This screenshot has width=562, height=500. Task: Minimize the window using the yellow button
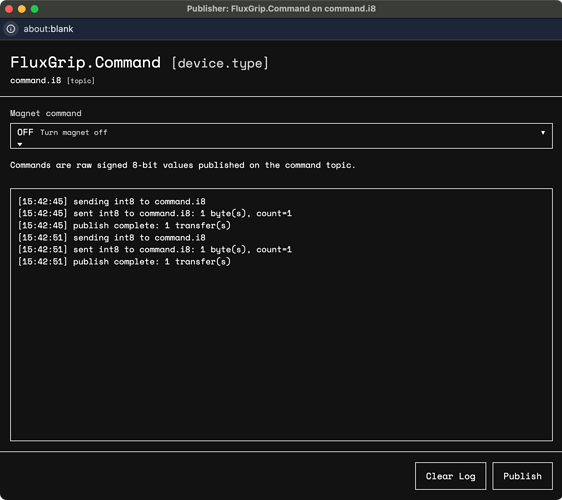(22, 9)
